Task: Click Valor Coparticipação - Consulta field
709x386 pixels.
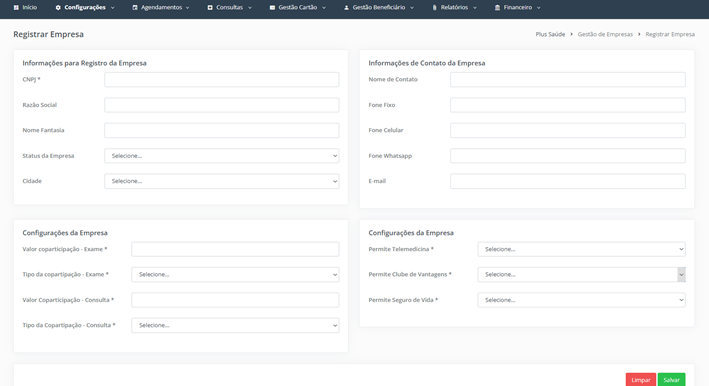Action: pyautogui.click(x=235, y=300)
